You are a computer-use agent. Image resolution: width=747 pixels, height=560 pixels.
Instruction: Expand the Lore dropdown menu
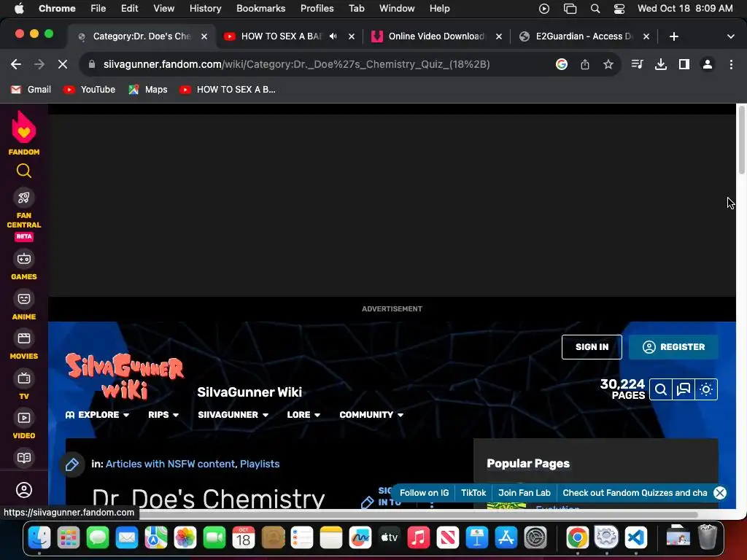coord(303,415)
